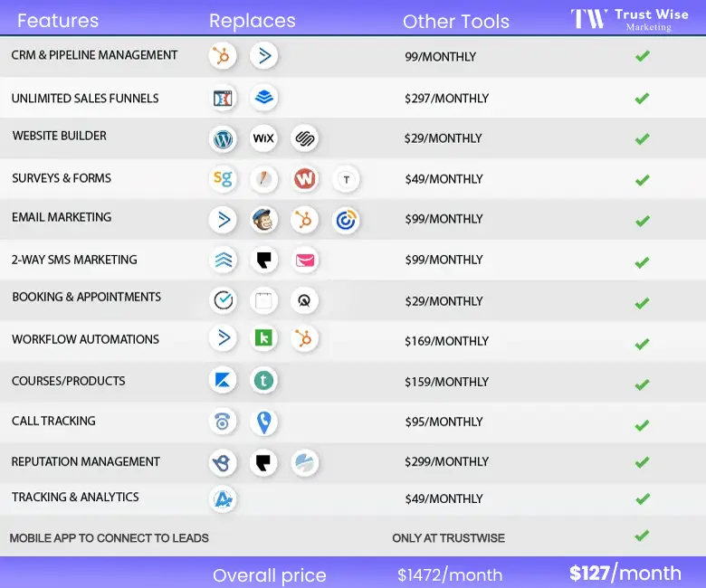This screenshot has height=588, width=706.
Task: Click the '$169/MONTHLY' price
Action: [446, 341]
